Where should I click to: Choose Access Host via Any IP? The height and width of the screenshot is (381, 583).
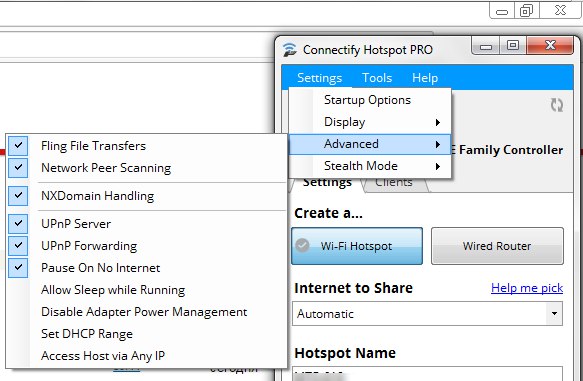pyautogui.click(x=146, y=356)
